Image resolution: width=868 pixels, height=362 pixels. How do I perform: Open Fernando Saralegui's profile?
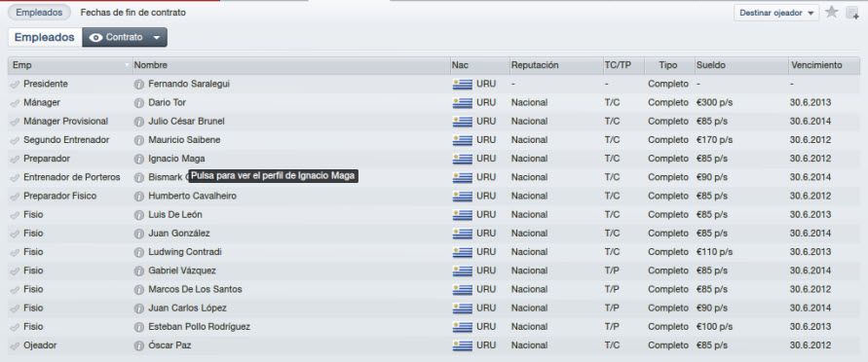click(x=189, y=84)
